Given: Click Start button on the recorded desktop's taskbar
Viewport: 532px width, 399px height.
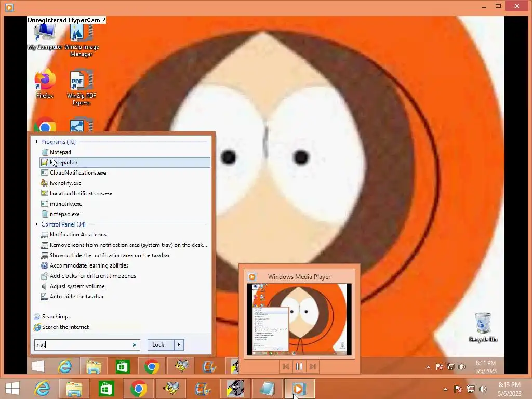Looking at the screenshot, I should (38, 366).
